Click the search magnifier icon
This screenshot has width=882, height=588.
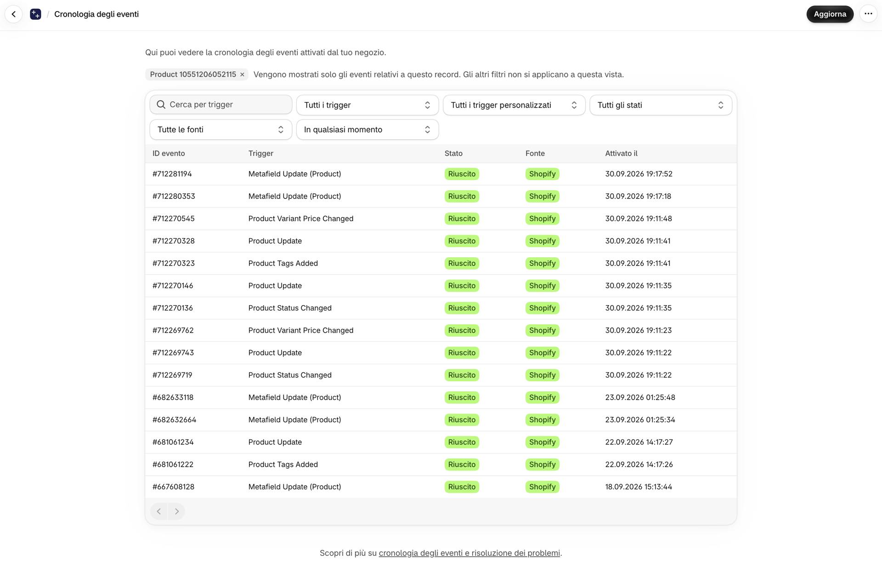click(161, 105)
